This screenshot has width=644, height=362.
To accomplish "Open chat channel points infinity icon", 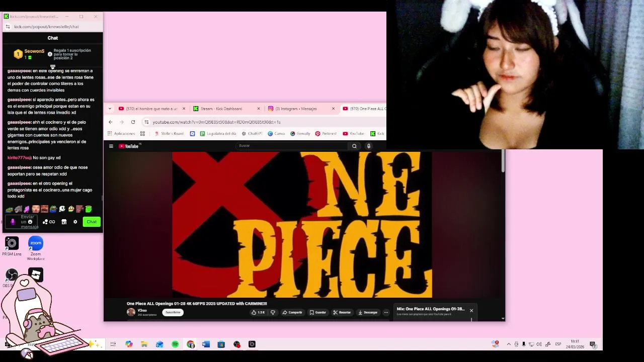I will tap(49, 222).
